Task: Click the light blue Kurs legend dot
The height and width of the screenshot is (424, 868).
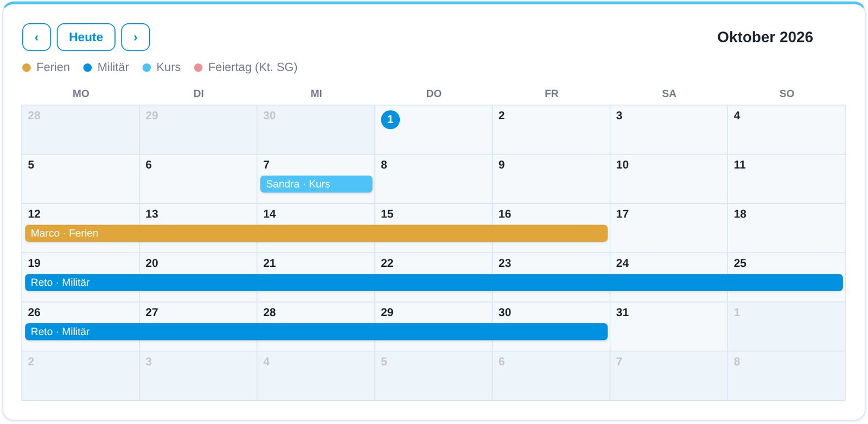Action: 146,68
